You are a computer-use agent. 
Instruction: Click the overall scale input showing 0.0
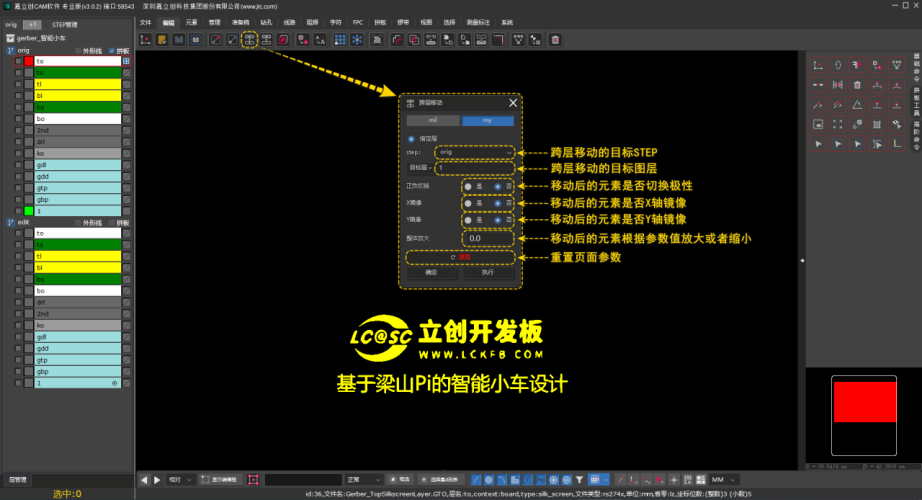point(487,238)
